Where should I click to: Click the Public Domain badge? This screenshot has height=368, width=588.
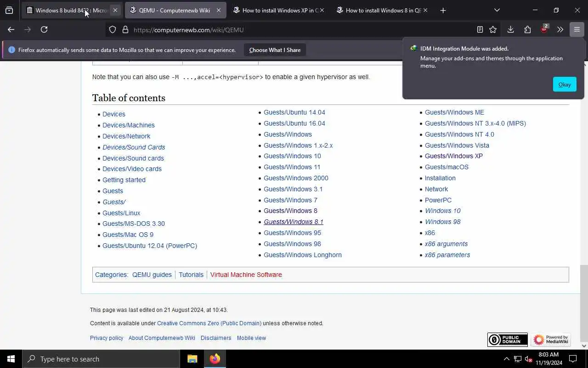tap(508, 339)
